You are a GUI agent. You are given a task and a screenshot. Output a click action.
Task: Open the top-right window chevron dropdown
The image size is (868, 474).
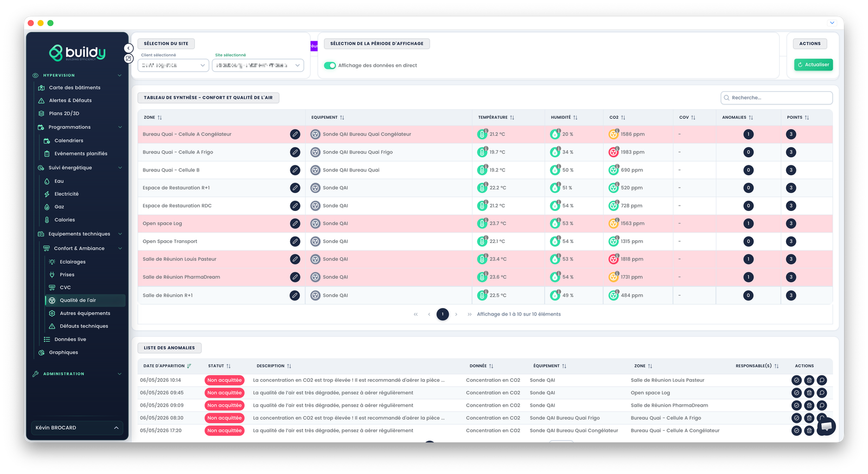click(832, 23)
